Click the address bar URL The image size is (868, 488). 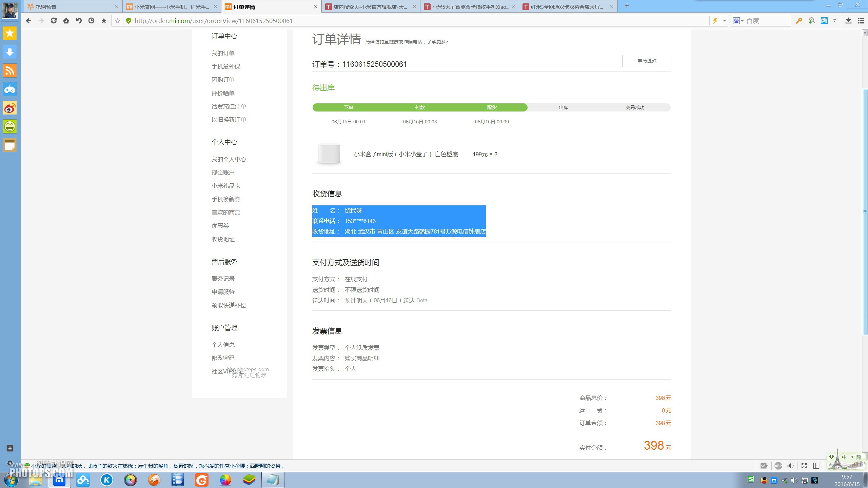[x=214, y=21]
